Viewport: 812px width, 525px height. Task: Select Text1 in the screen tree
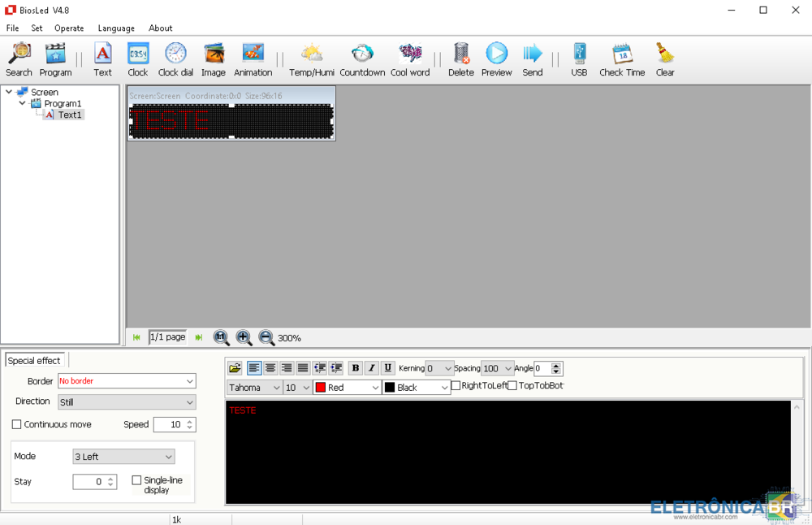point(70,115)
